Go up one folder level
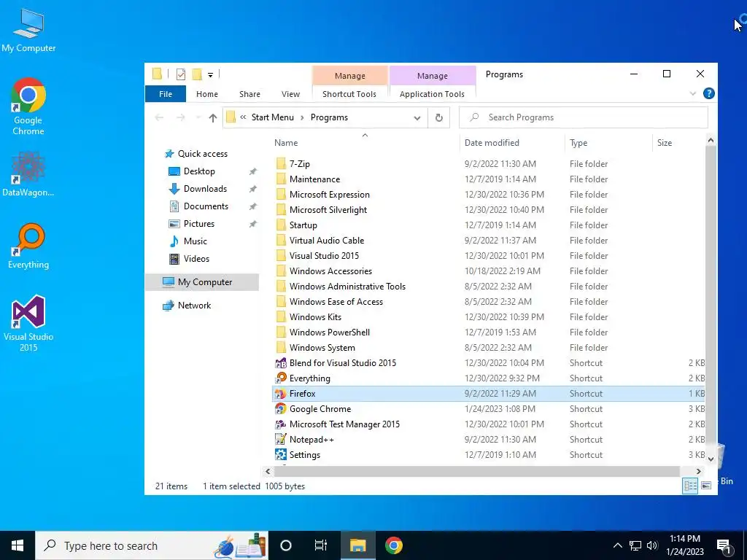Viewport: 747px width, 560px height. tap(212, 118)
